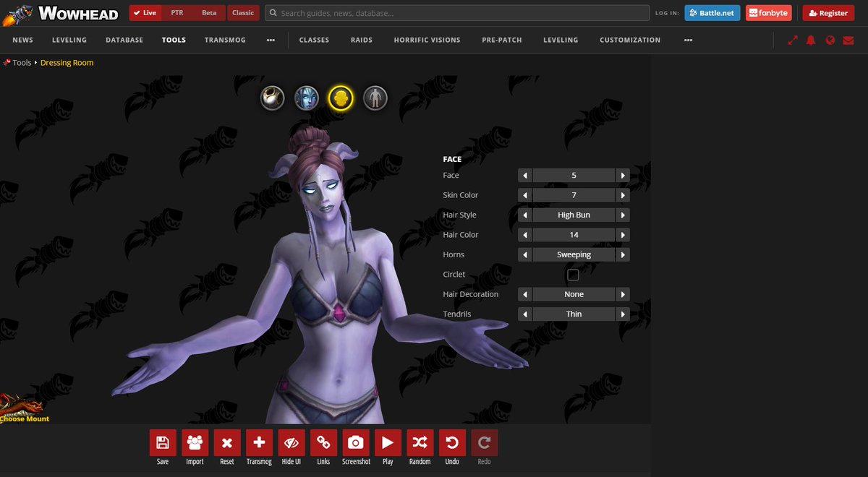Open Import character dialog
Image resolution: width=868 pixels, height=477 pixels.
195,443
